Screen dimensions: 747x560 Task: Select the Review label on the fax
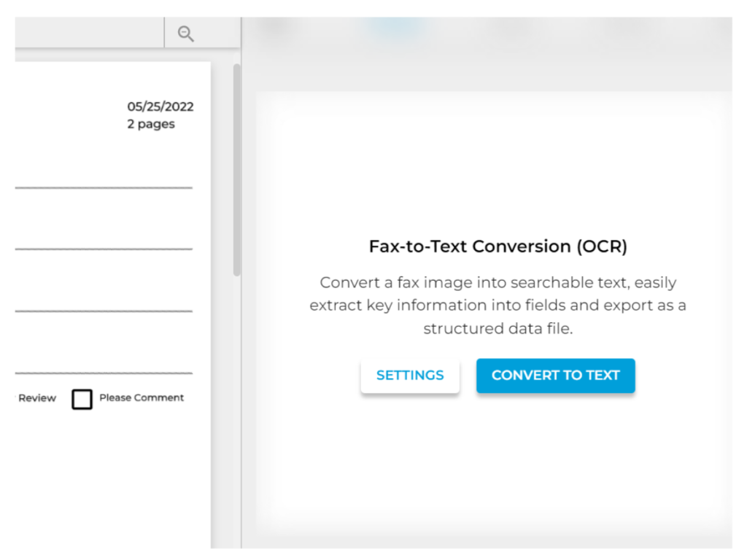36,398
